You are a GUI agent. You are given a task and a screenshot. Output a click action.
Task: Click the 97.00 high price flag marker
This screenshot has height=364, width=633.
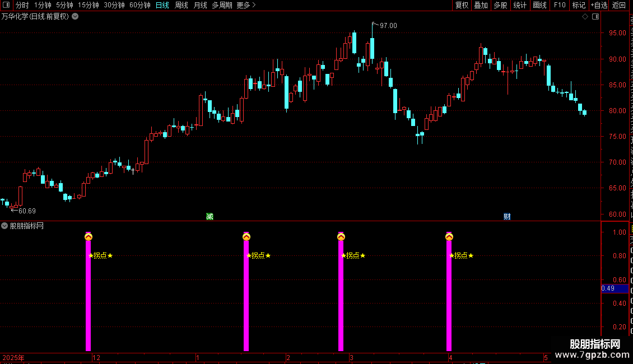point(385,25)
